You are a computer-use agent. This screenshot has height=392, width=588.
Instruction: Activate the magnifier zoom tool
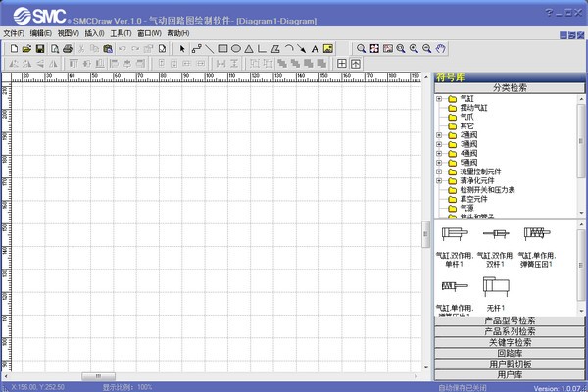pos(361,48)
